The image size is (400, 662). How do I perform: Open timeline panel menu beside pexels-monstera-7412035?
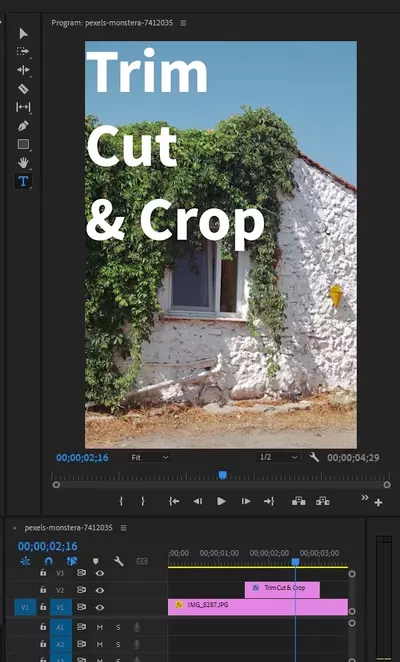pos(123,528)
